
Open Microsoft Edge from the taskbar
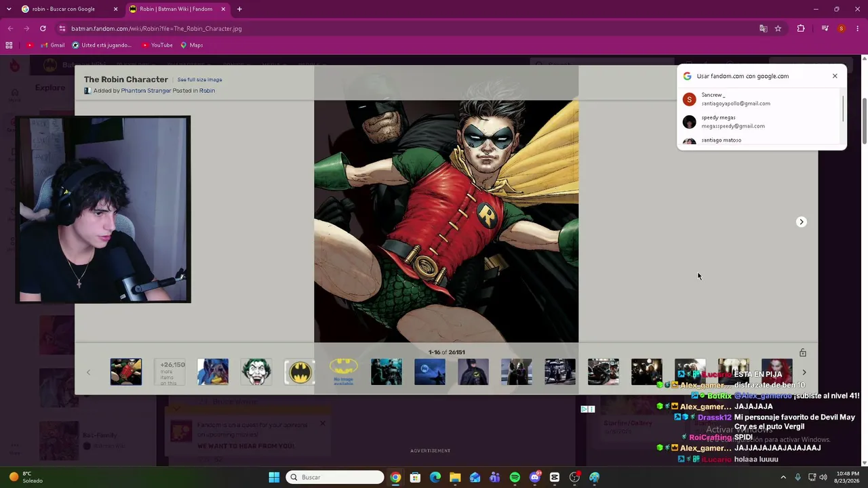point(435,477)
